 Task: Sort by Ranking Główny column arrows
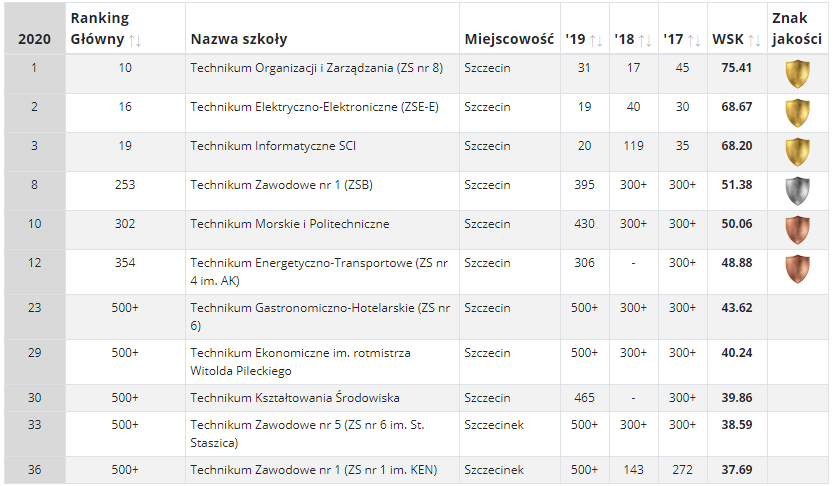pos(135,40)
